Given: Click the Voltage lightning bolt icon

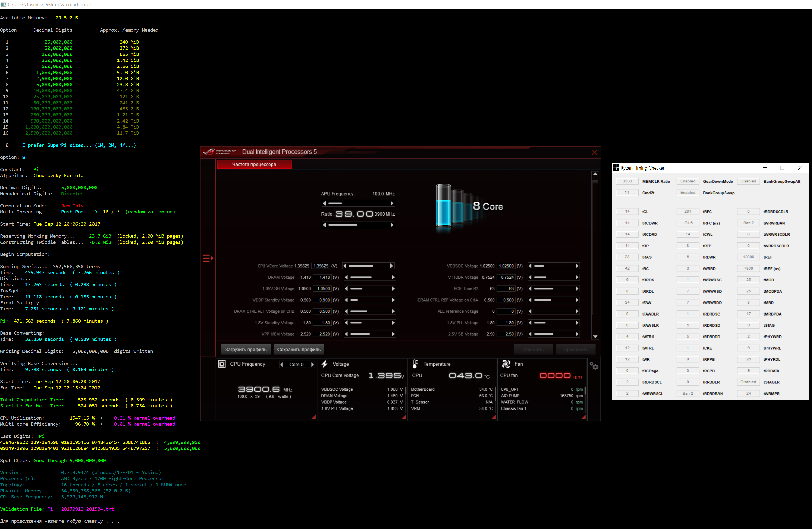Looking at the screenshot, I should (x=324, y=364).
